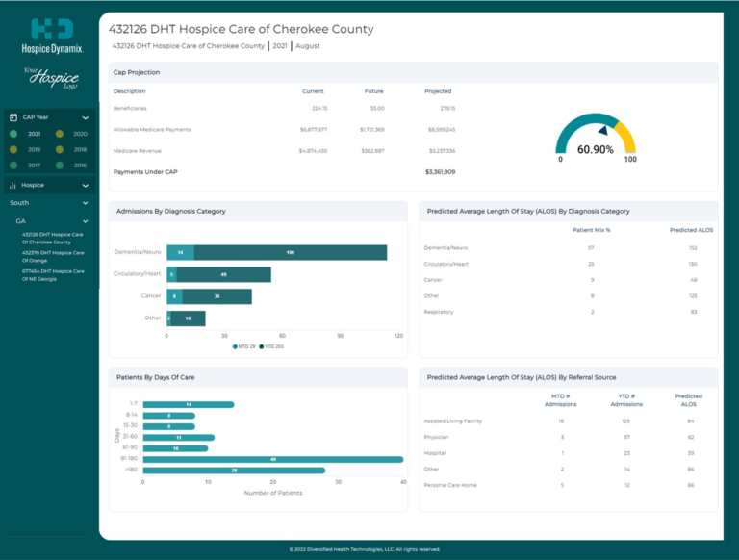Screen dimensions: 739x560
Task: Click the Admissions By Diagnosis Category header
Action: (258, 211)
